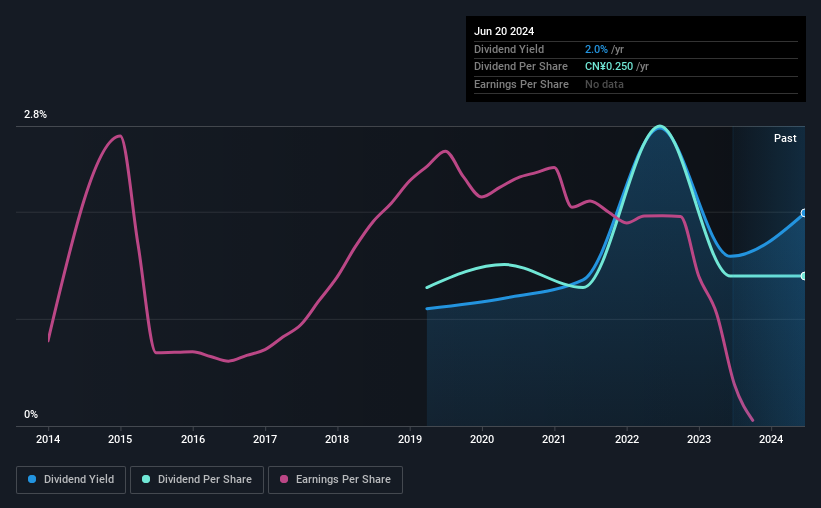Toggle the Dividend Per Share legend button

click(x=197, y=480)
